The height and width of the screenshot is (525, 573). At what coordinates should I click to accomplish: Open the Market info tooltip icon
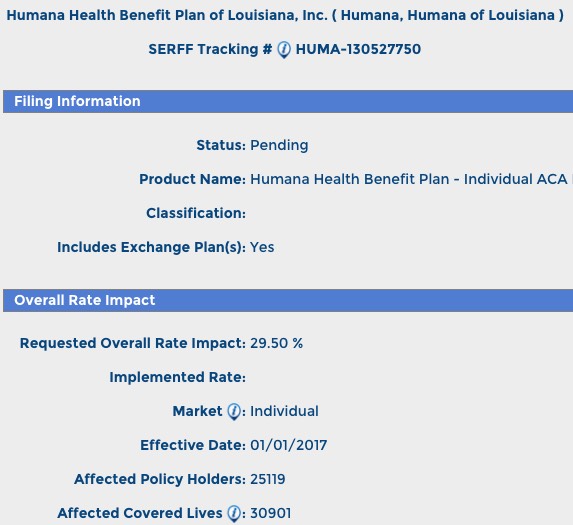tap(234, 412)
